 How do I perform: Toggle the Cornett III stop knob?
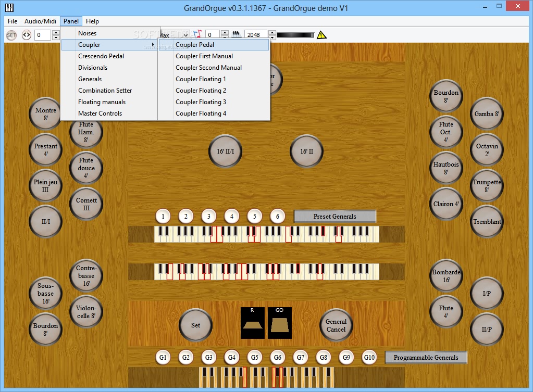click(x=86, y=204)
